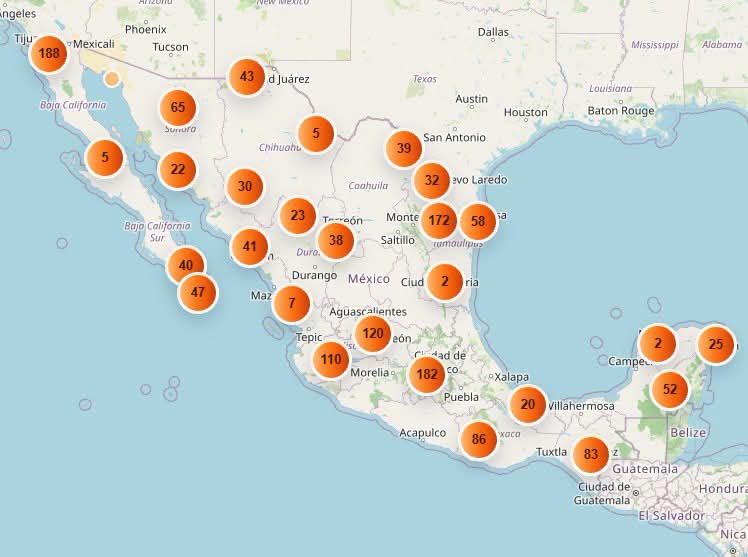The height and width of the screenshot is (557, 748).
Task: Expand the 120 cluster near León
Action: [x=373, y=333]
